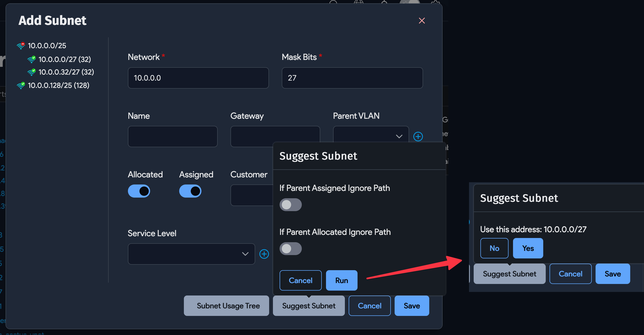The width and height of the screenshot is (644, 335).
Task: Click Run in the Suggest Subnet popup
Action: (342, 280)
